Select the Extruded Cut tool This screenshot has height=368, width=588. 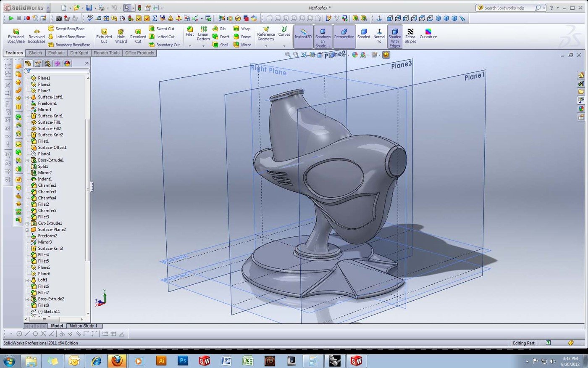(x=104, y=36)
